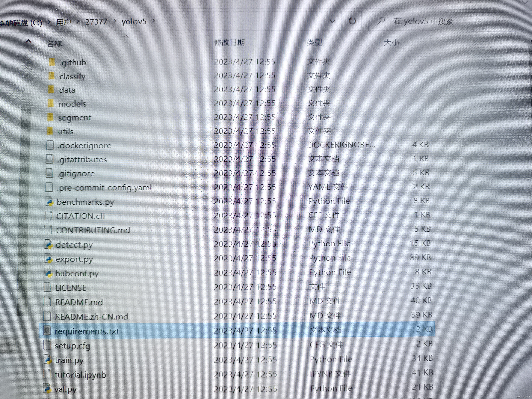Click the CONTRIBUTING.md file icon
The image size is (532, 399).
point(48,230)
